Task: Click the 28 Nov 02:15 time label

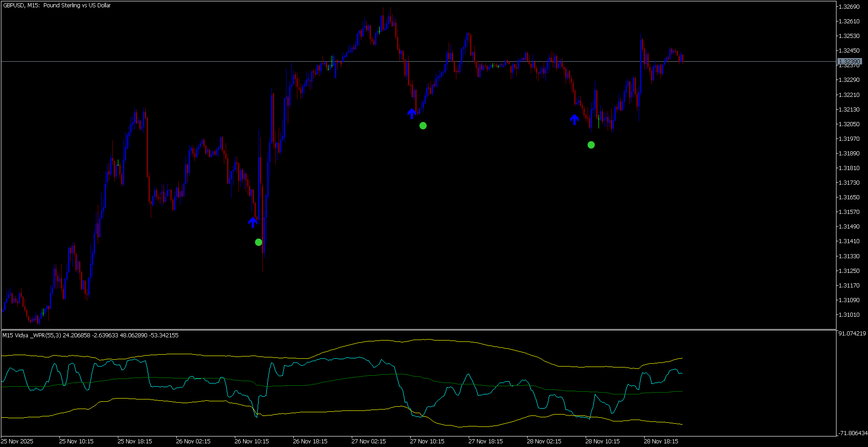Action: point(544,442)
